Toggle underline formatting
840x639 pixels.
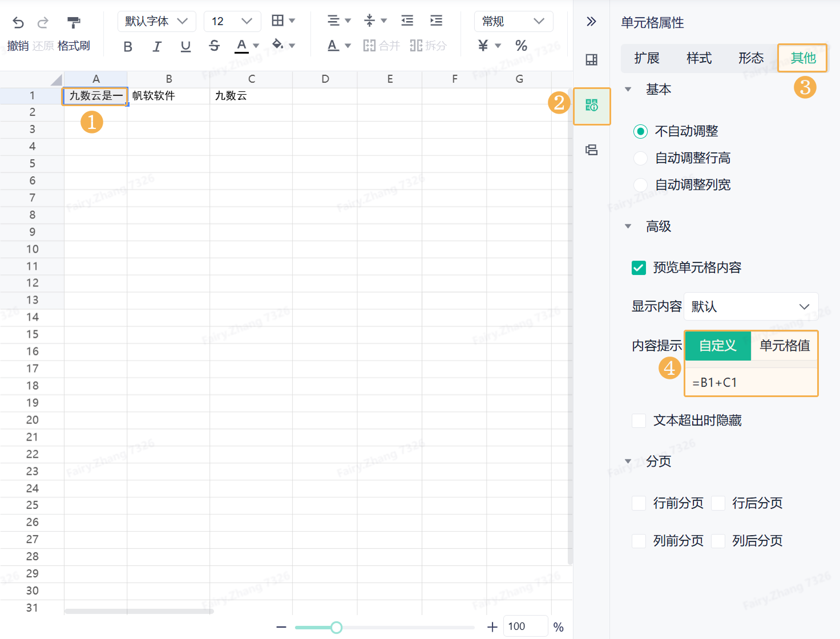[x=185, y=46]
